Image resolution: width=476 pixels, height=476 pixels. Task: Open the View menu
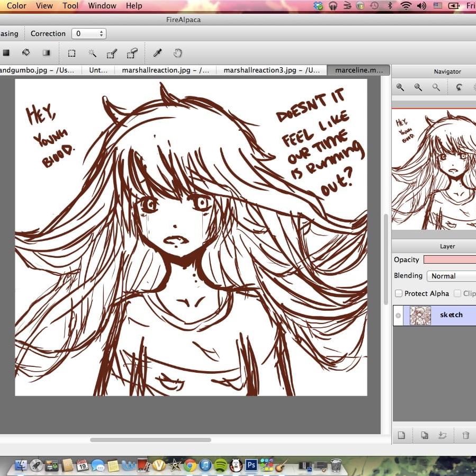44,5
